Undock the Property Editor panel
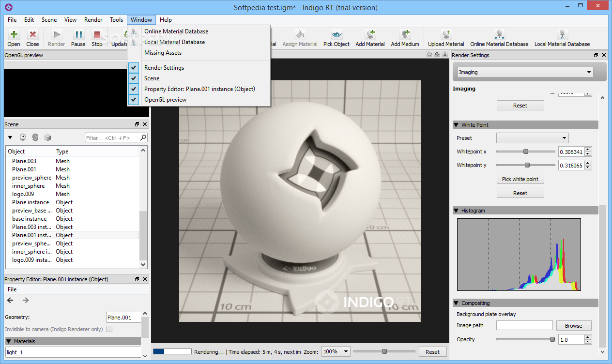Image resolution: width=612 pixels, height=364 pixels. coord(137,279)
